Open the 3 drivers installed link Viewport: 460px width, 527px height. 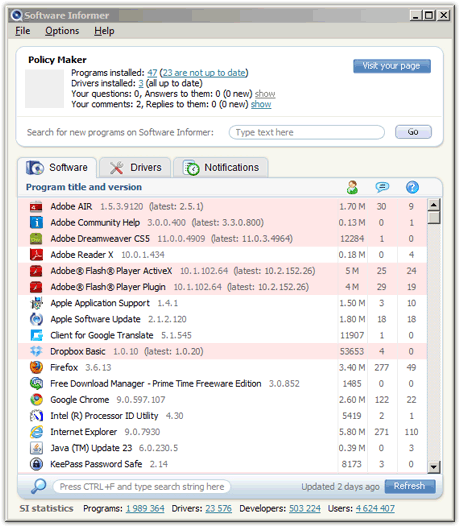click(141, 83)
